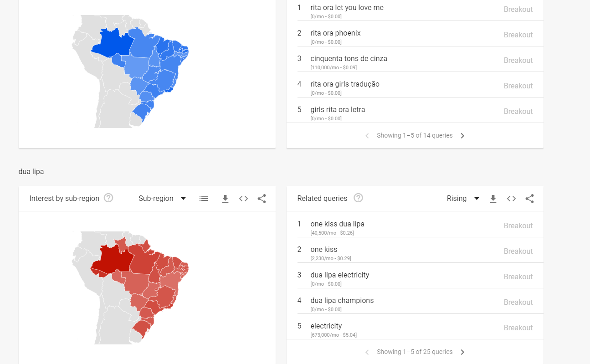Open the Sub-region dropdown
This screenshot has height=364, width=590.
tap(163, 199)
